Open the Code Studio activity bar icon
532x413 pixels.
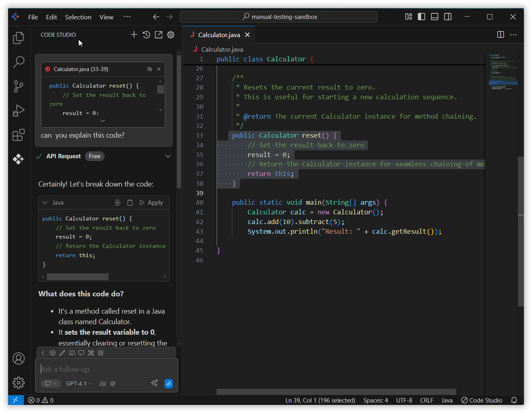click(19, 159)
